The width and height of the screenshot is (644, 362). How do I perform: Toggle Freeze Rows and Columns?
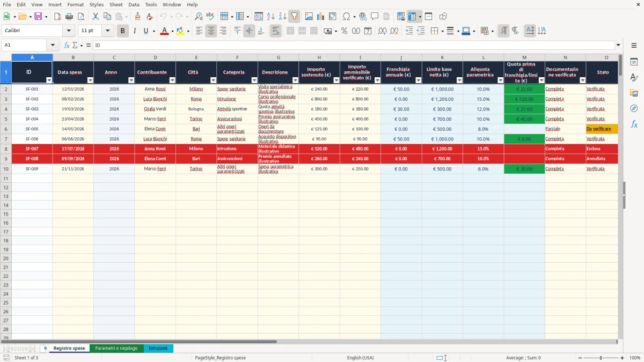(412, 17)
